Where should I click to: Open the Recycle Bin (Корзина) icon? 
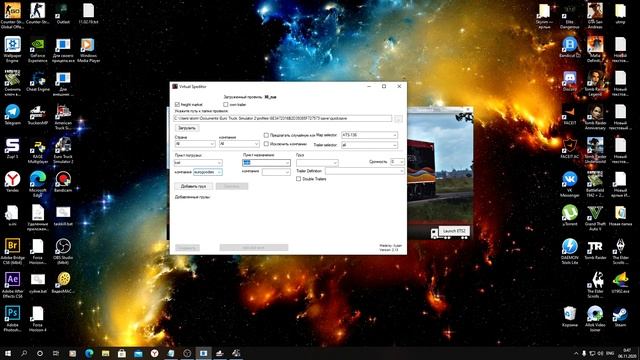[570, 316]
